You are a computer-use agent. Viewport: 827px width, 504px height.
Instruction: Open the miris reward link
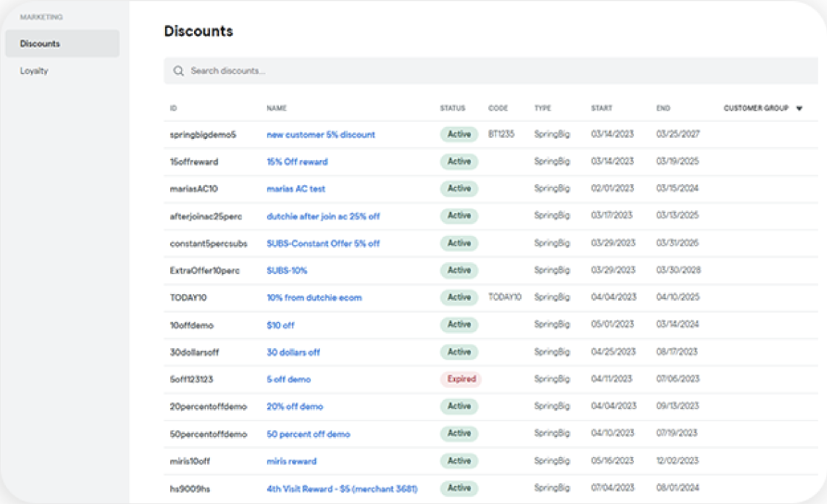(x=291, y=461)
